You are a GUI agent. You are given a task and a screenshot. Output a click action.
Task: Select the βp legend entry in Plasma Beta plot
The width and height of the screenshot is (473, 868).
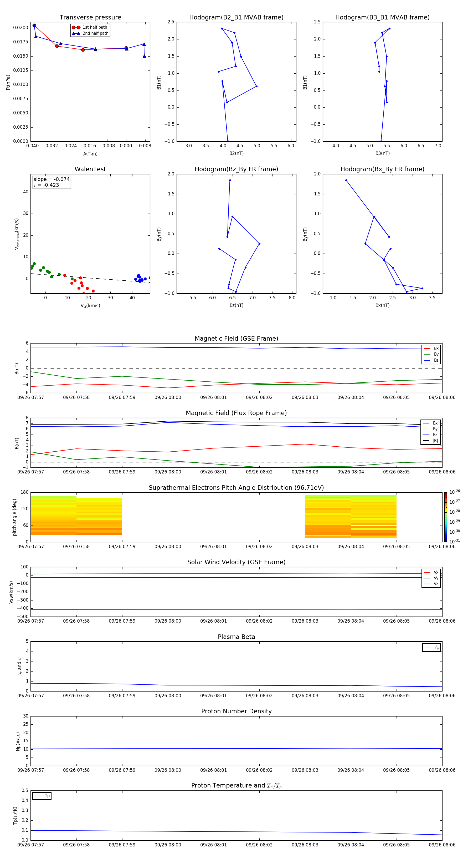click(x=431, y=647)
